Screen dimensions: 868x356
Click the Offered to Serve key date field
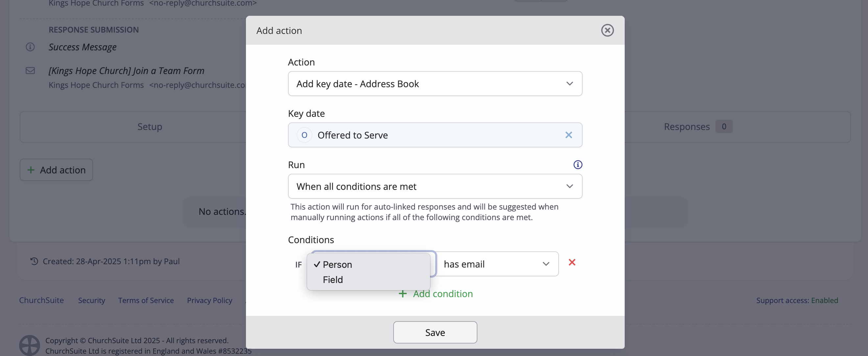click(435, 135)
